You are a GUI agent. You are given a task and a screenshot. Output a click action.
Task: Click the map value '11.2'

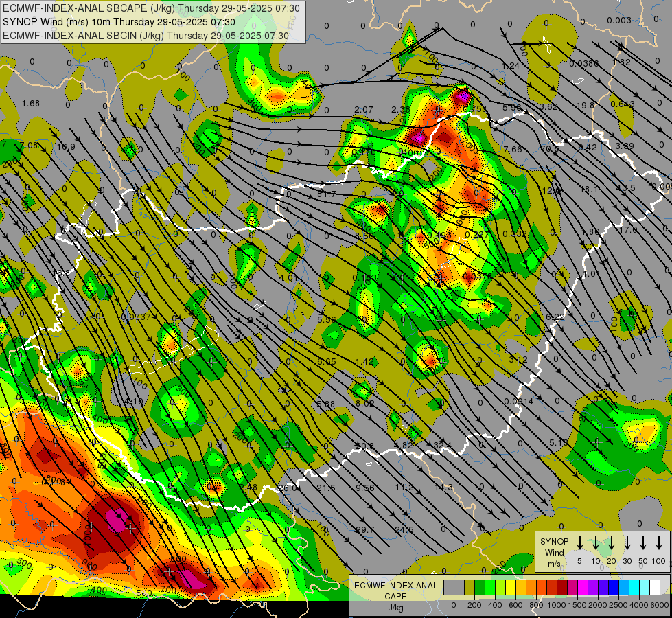click(x=404, y=488)
